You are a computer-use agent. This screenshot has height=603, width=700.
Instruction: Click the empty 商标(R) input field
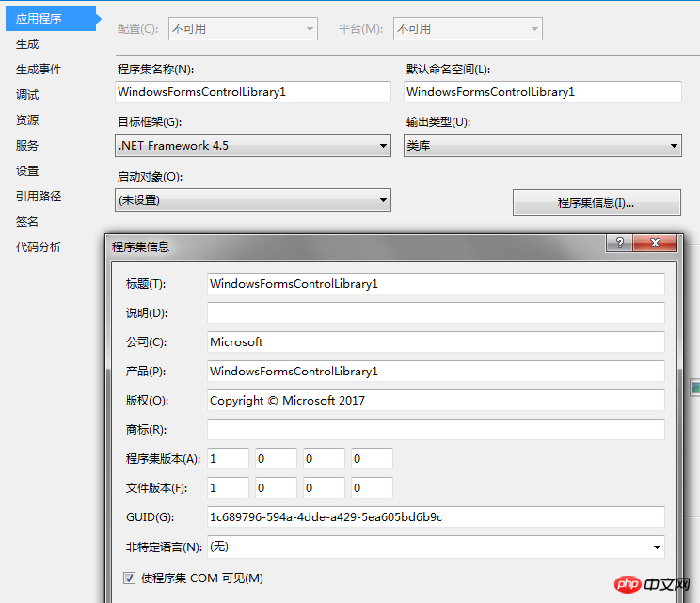point(436,430)
